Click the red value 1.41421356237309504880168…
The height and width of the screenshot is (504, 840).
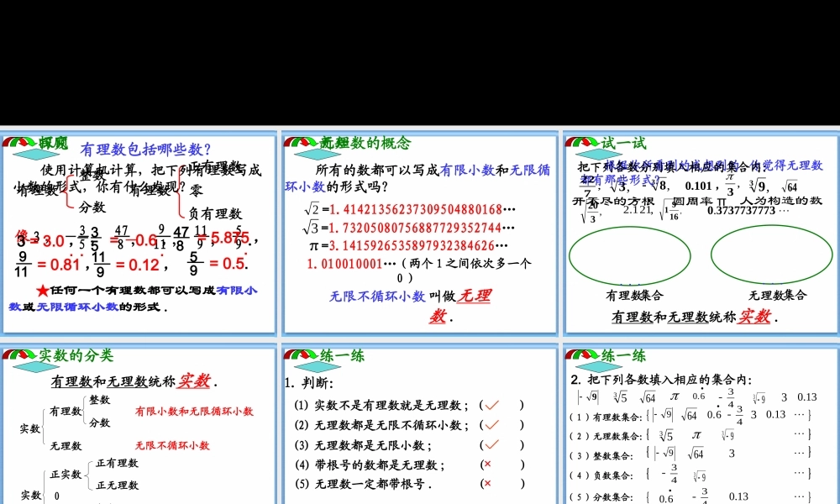pyautogui.click(x=423, y=209)
